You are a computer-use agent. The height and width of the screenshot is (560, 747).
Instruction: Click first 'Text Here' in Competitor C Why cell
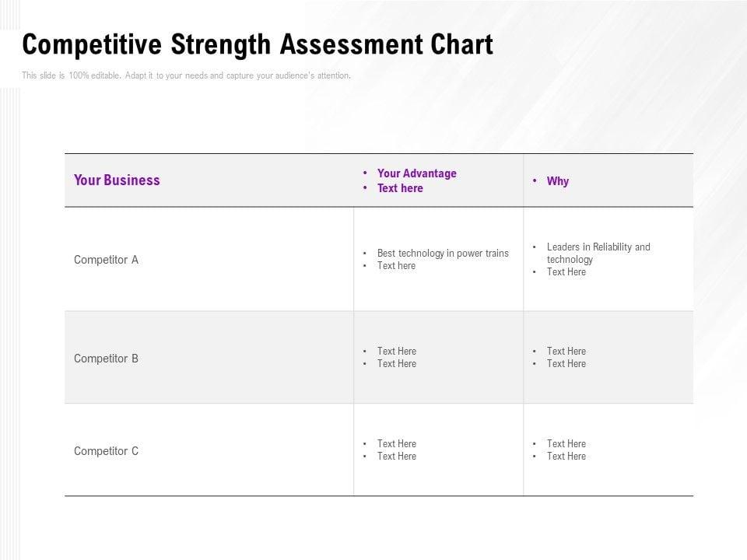tap(566, 444)
